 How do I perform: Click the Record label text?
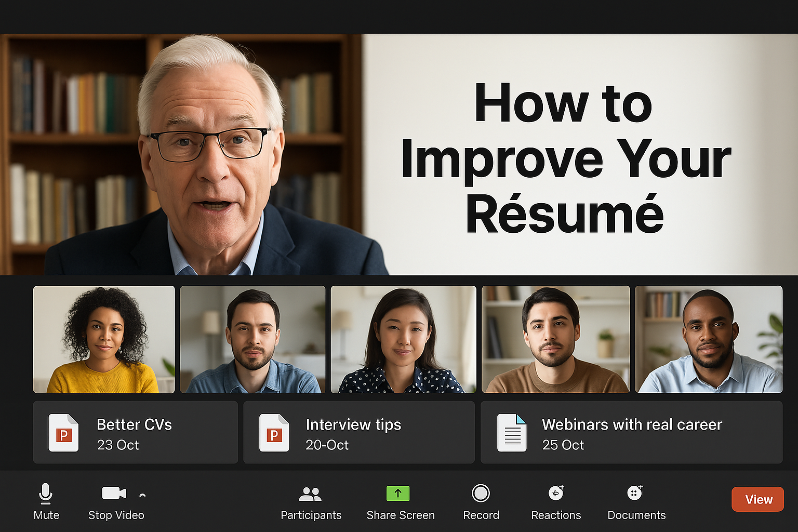pos(481,515)
